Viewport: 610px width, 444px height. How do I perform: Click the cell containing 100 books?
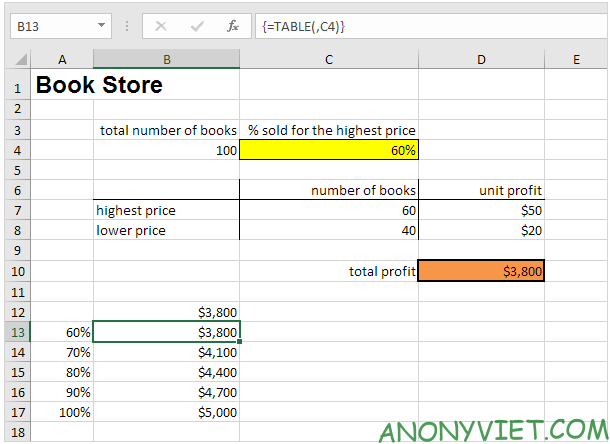click(166, 150)
